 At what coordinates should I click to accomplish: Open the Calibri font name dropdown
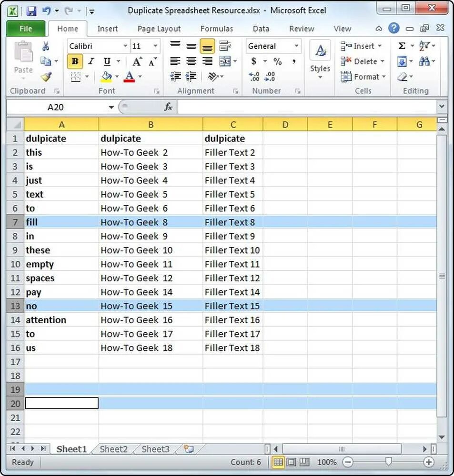point(125,46)
